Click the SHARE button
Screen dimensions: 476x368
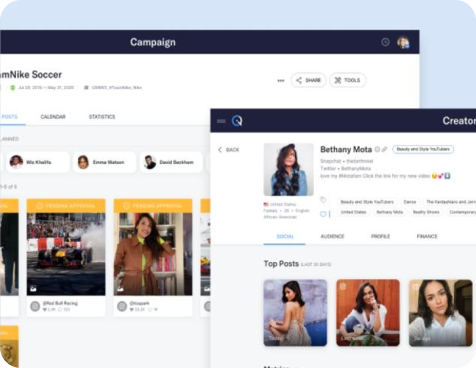point(308,80)
